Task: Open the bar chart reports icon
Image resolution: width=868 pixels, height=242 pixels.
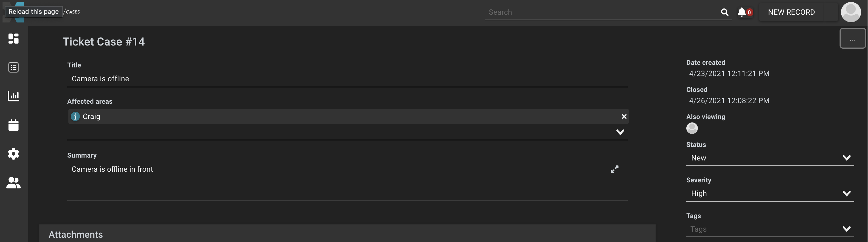Action: [14, 96]
